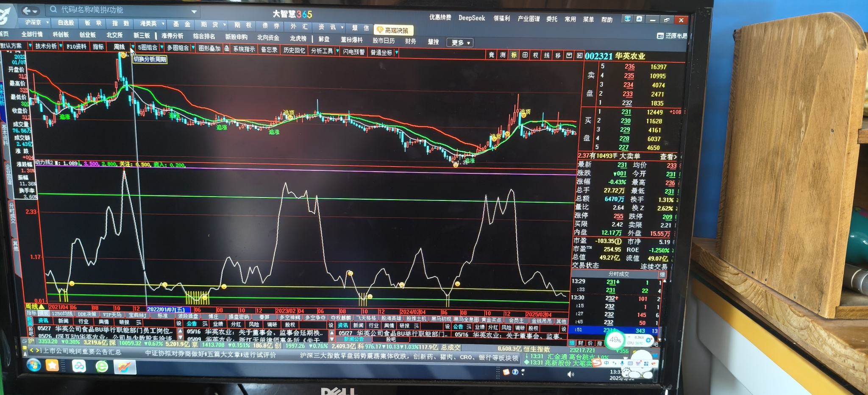Open the green IE-style browser taskbar icon
The width and height of the screenshot is (868, 395).
[x=102, y=366]
